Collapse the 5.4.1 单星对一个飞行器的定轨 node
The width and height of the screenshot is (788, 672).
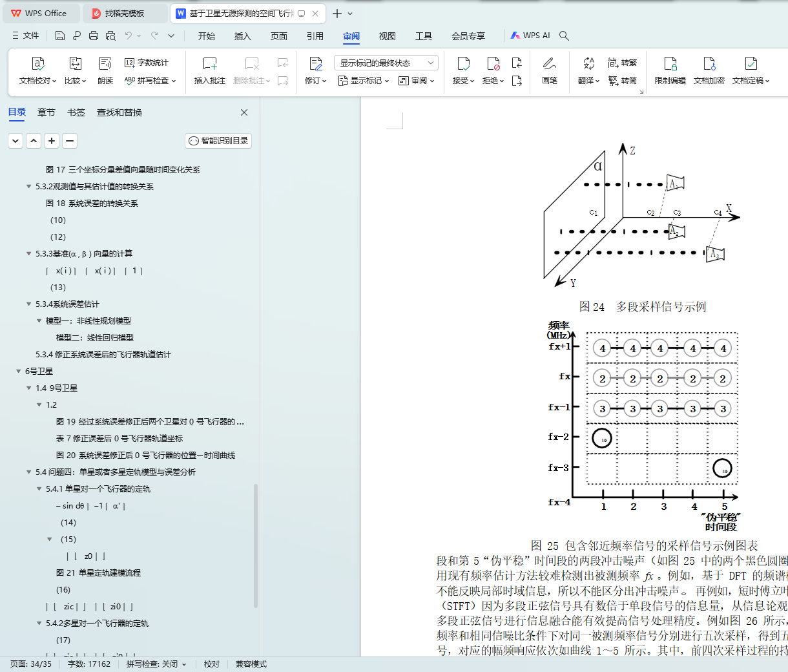point(39,489)
